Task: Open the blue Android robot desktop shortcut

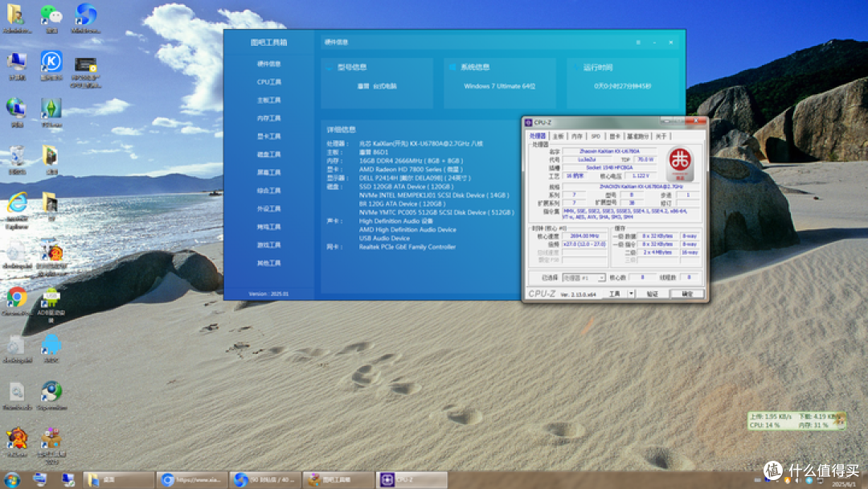Action: click(x=51, y=347)
